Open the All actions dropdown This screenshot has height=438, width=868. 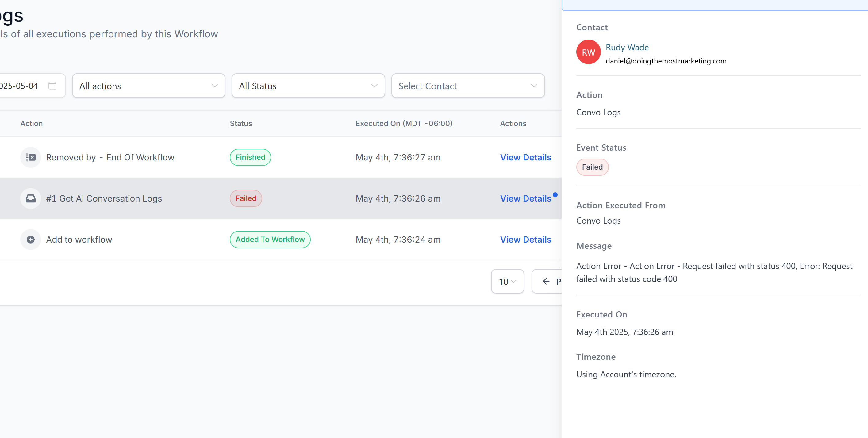tap(148, 86)
